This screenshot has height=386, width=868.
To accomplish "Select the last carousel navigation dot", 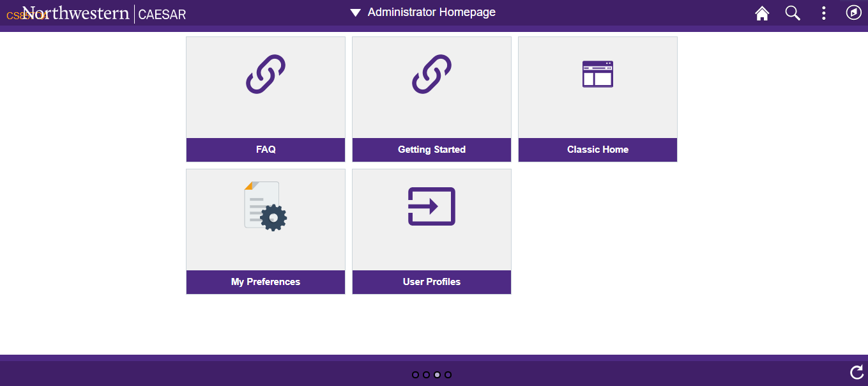I will click(x=449, y=374).
